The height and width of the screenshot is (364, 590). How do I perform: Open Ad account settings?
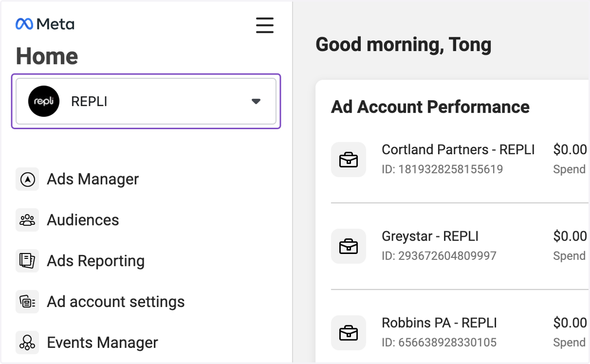116,302
